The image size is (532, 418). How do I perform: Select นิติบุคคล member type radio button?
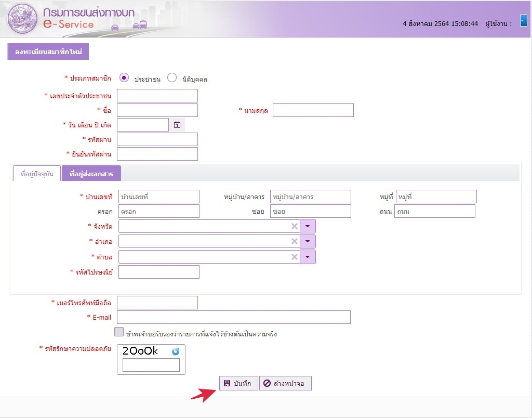pos(172,78)
